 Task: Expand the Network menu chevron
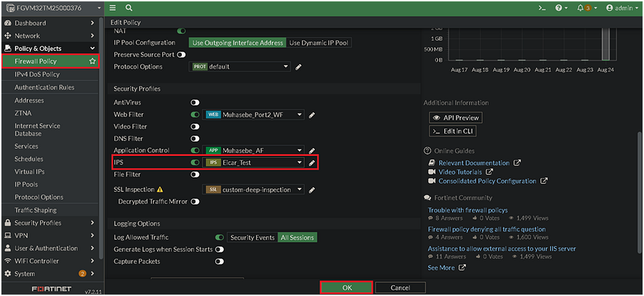tap(93, 36)
